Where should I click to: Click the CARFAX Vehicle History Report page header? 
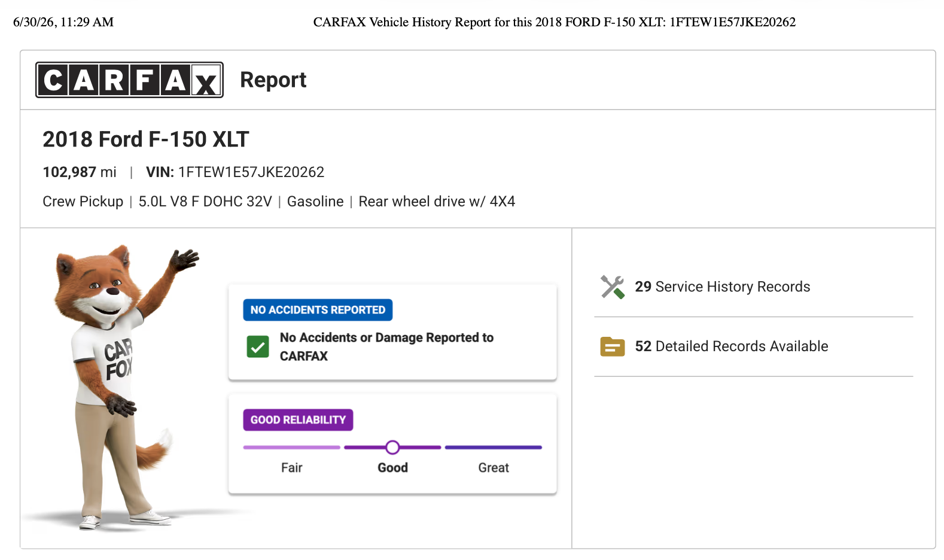(x=555, y=22)
